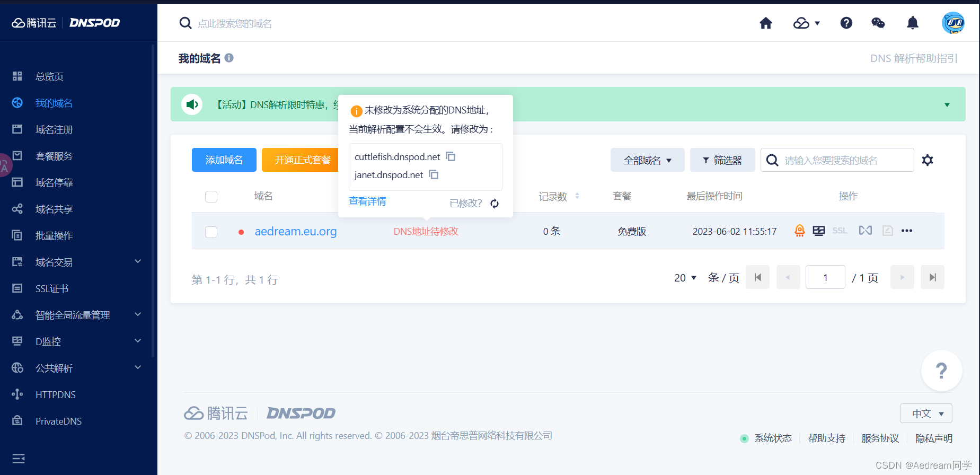
Task: Open the 筛选器 filter
Action: [722, 160]
